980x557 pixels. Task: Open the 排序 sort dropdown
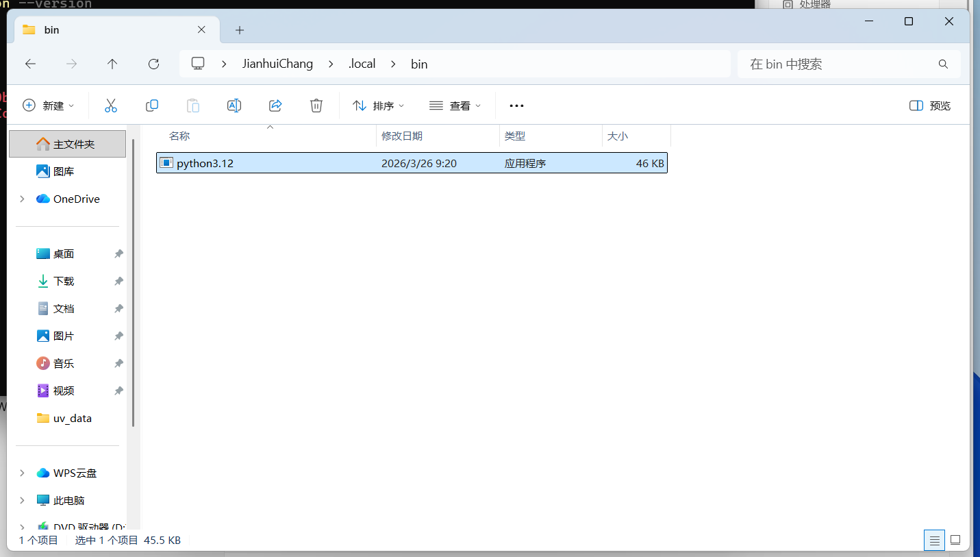point(379,106)
